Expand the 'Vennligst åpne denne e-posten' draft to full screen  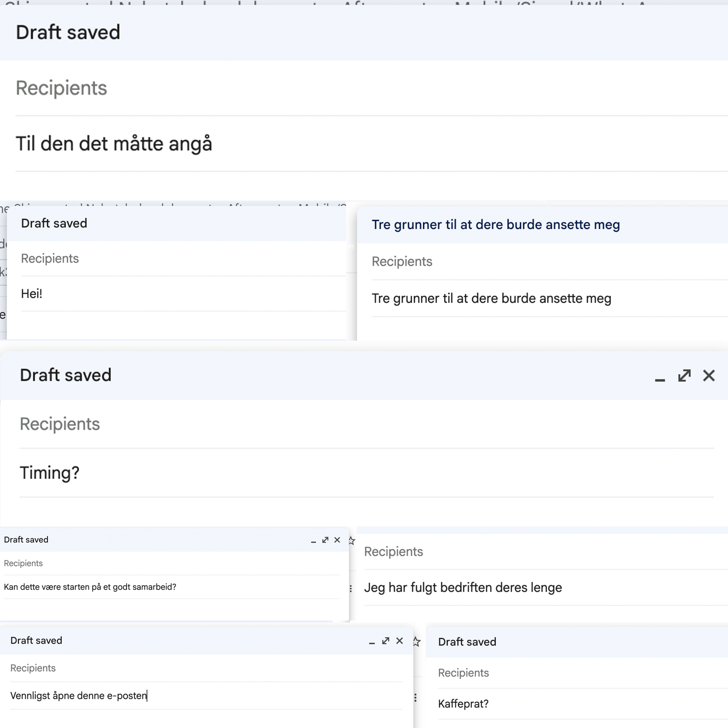pos(385,641)
